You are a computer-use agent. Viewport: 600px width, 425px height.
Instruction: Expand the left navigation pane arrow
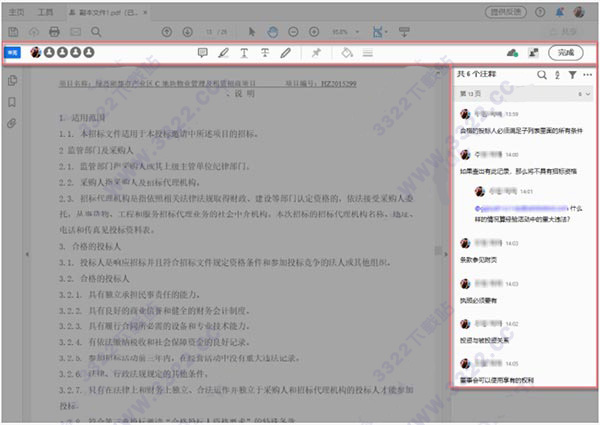(x=27, y=254)
